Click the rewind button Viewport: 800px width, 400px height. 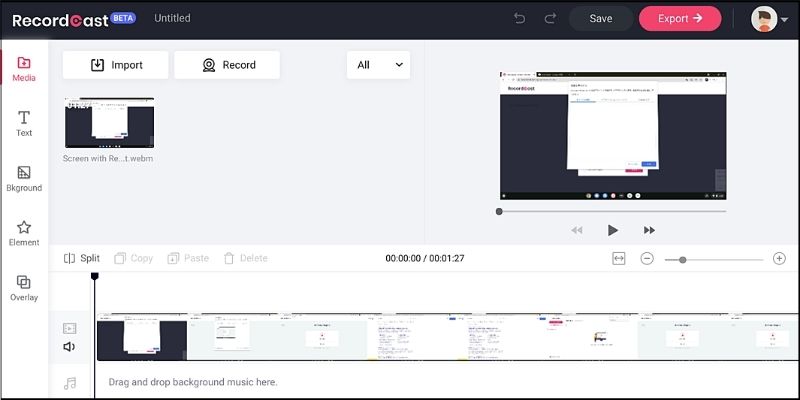577,231
